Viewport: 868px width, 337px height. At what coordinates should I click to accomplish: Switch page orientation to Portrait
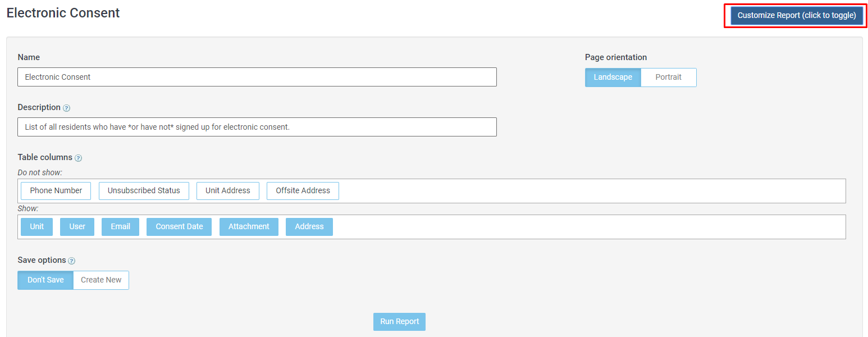(x=668, y=78)
